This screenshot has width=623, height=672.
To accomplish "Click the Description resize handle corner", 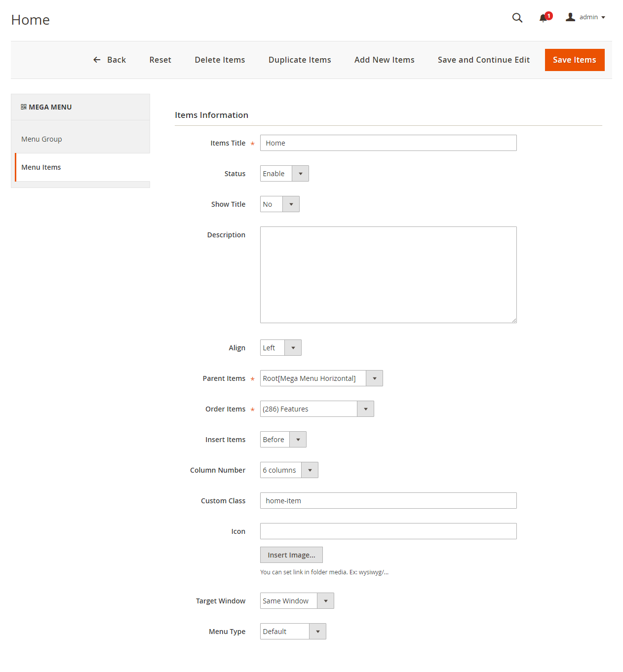I will coord(514,320).
